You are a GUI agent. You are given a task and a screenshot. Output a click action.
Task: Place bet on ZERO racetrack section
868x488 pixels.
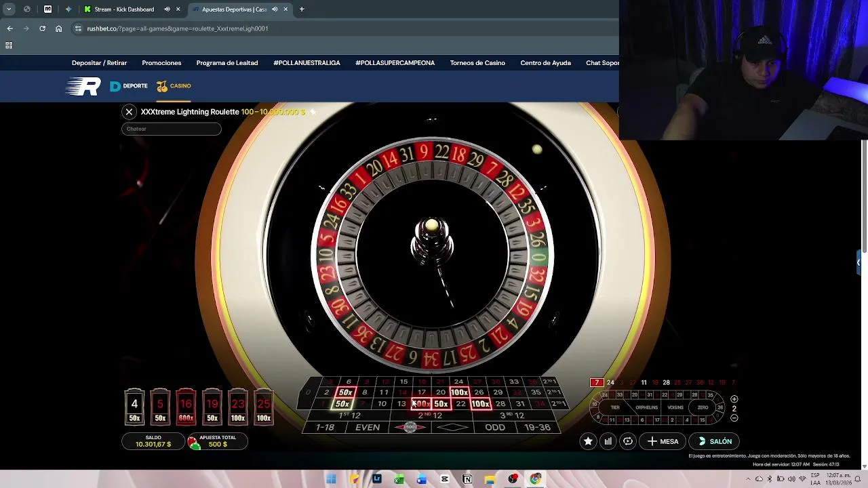pyautogui.click(x=703, y=407)
